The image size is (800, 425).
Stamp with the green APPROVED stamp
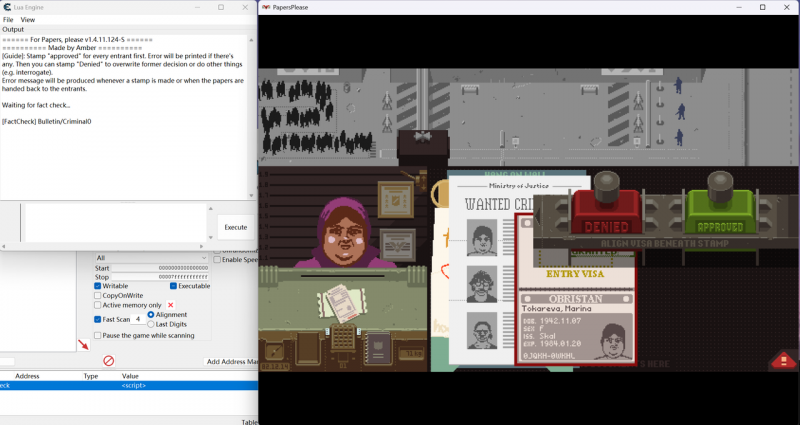(720, 212)
